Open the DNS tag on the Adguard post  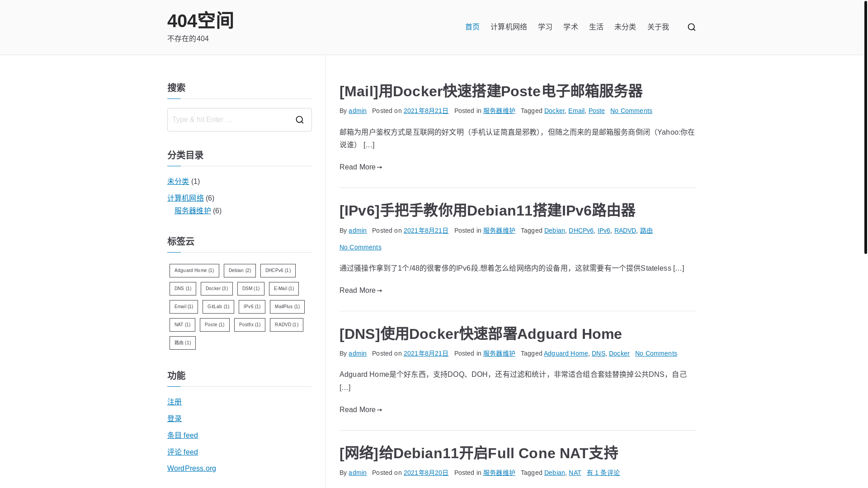598,353
